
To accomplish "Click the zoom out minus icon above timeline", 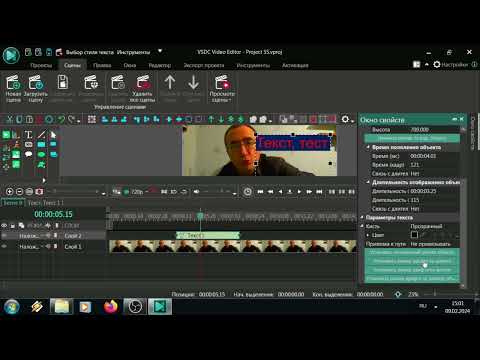I will (x=20, y=192).
